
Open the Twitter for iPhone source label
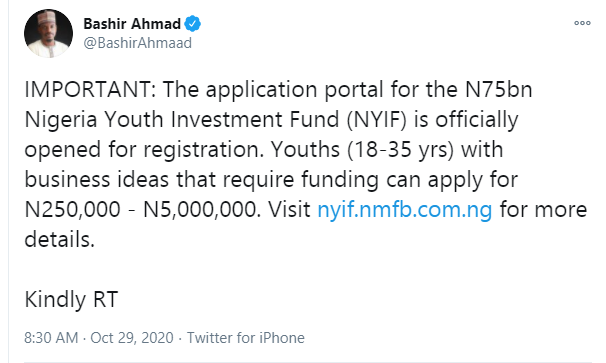point(246,338)
